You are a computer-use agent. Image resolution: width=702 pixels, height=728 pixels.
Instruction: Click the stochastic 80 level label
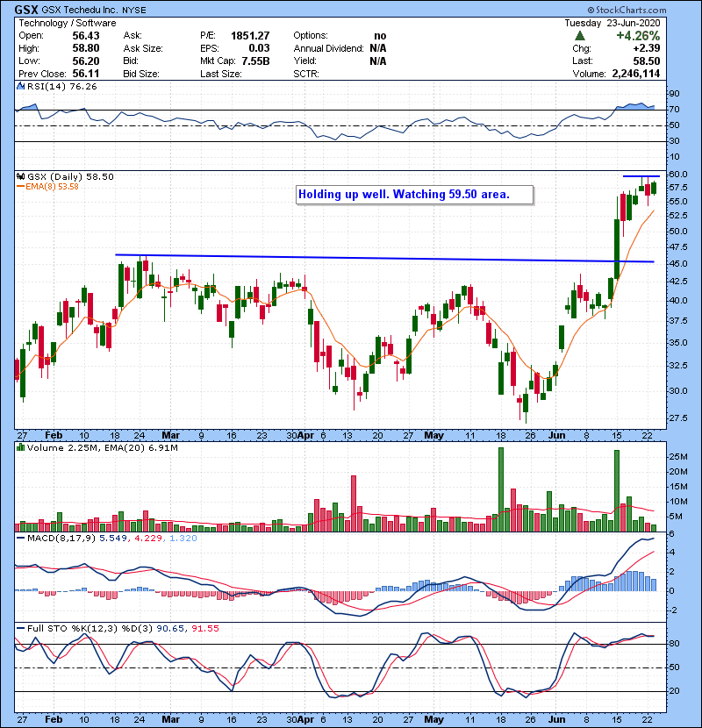(674, 644)
